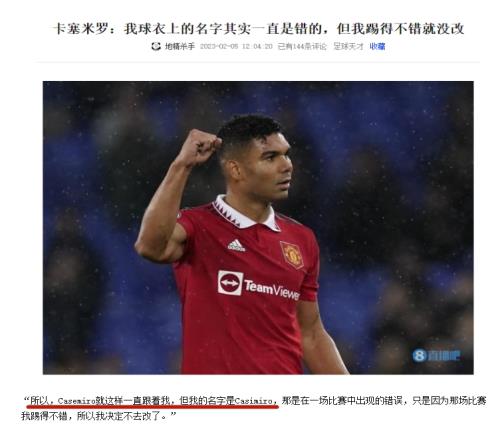Viewport: 500px width, 440px height.
Task: Click the divider line below article header
Action: (257, 62)
